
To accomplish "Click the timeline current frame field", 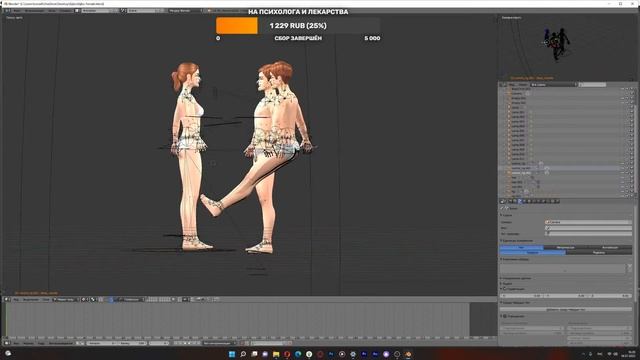I will 159,343.
